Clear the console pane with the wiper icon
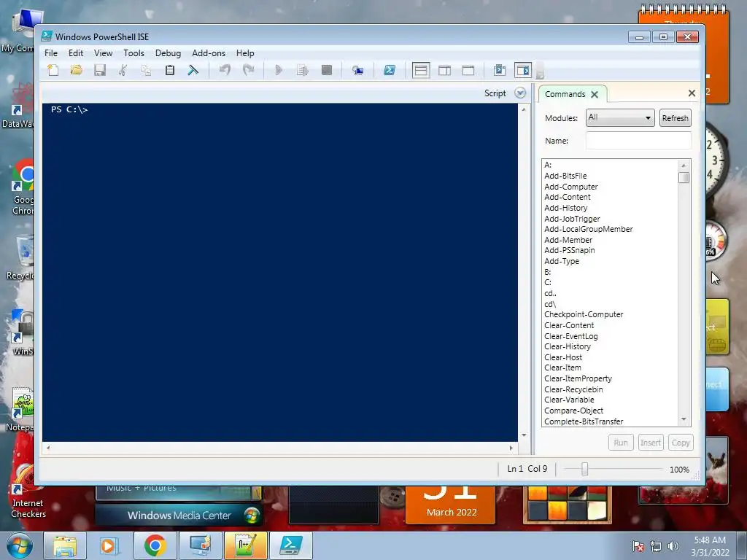Screen dimensions: 747x560 [x=193, y=71]
